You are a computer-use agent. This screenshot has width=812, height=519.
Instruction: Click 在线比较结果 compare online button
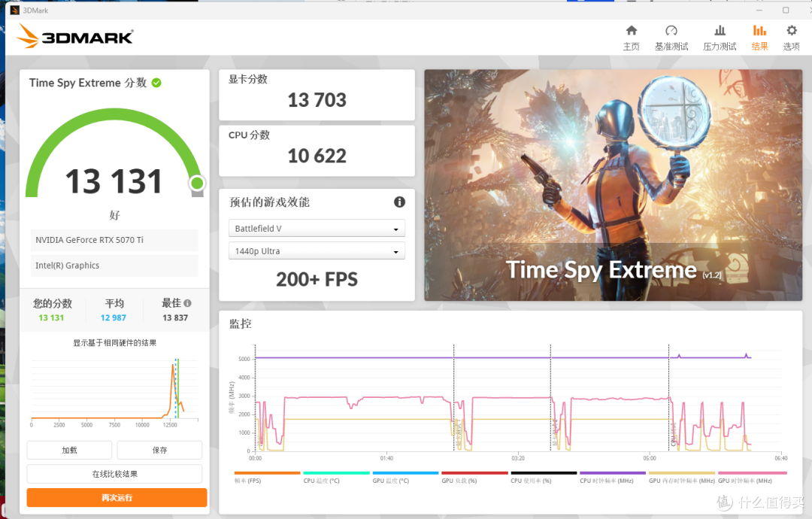[114, 474]
